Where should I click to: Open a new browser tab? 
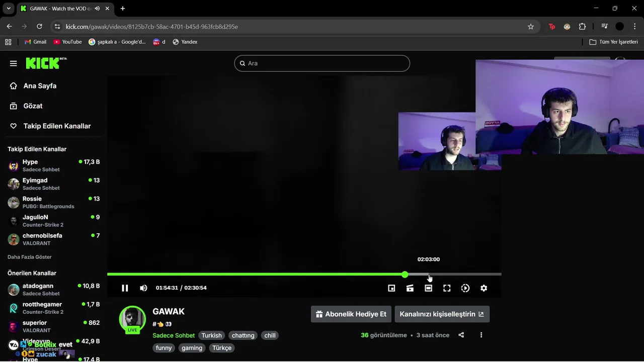(123, 9)
